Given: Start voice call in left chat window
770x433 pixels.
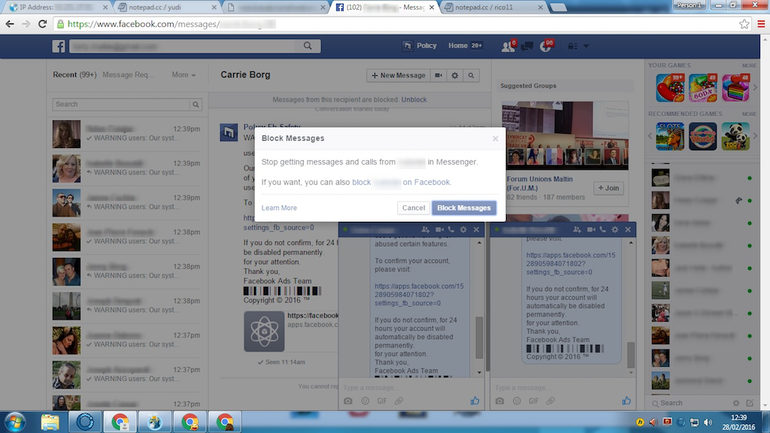Looking at the screenshot, I should 451,229.
